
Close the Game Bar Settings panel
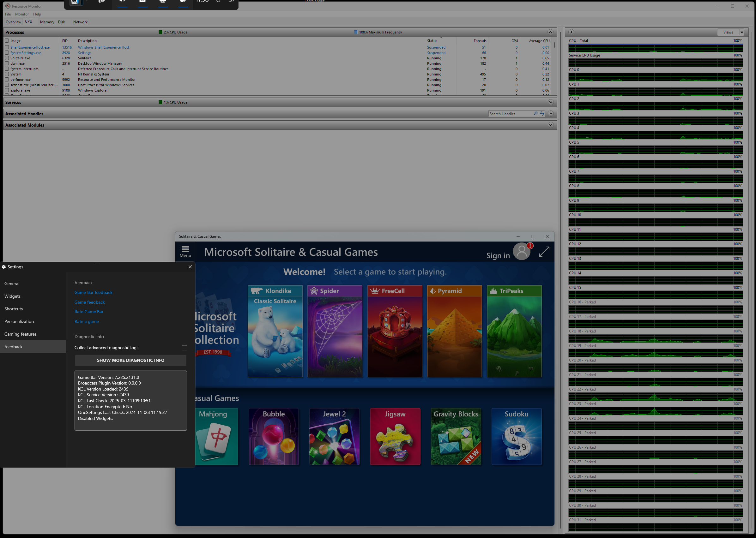(x=190, y=267)
